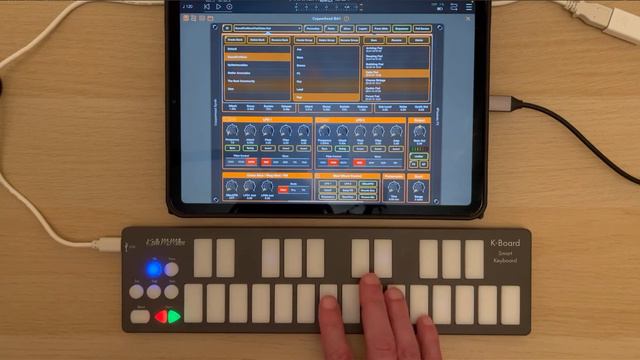
Task: Click the Full Screen button
Action: coord(422,29)
